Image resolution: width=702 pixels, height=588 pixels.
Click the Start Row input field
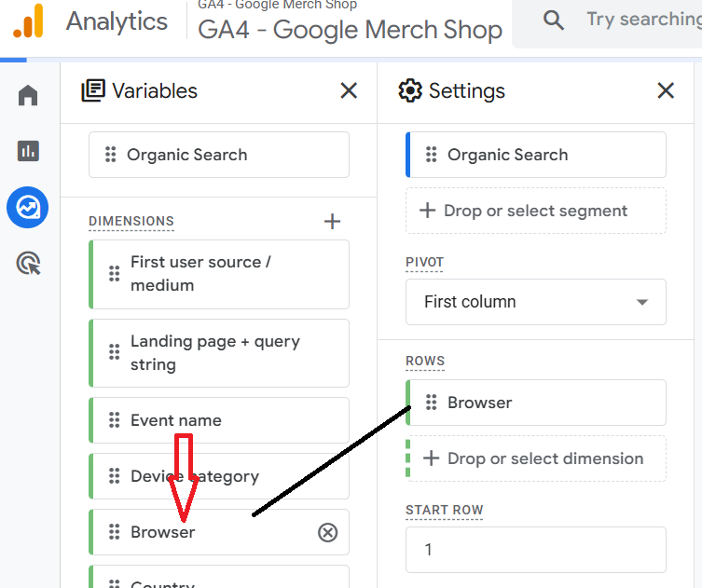tap(536, 550)
